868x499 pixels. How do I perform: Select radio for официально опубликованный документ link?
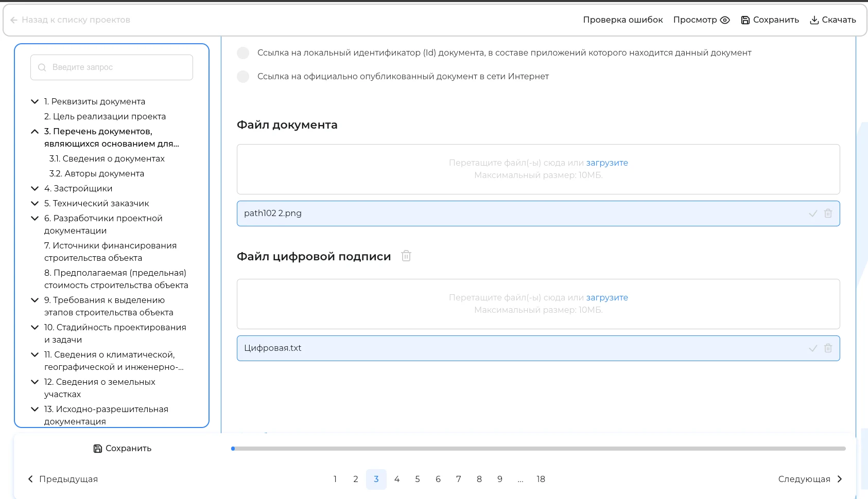[x=243, y=77]
